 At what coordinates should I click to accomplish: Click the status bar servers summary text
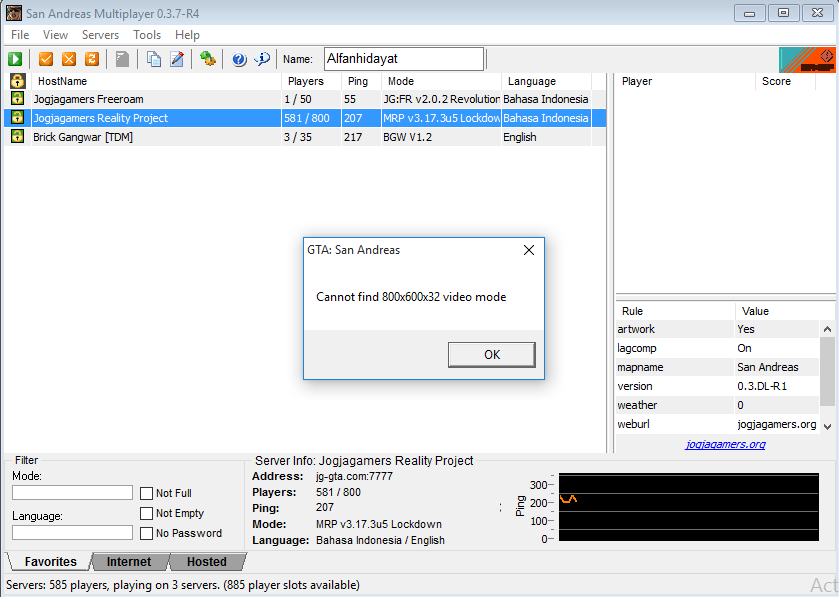pyautogui.click(x=183, y=585)
